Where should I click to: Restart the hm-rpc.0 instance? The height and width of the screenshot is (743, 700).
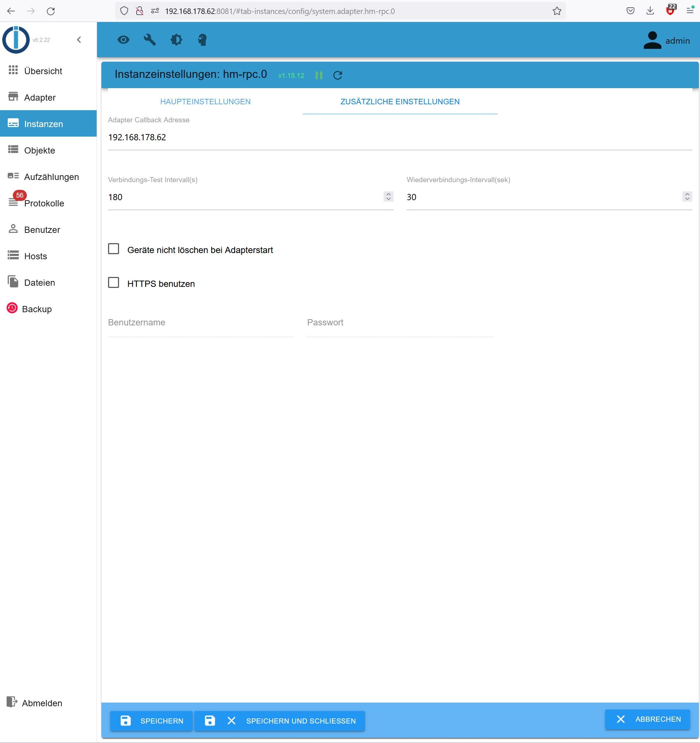pyautogui.click(x=338, y=76)
